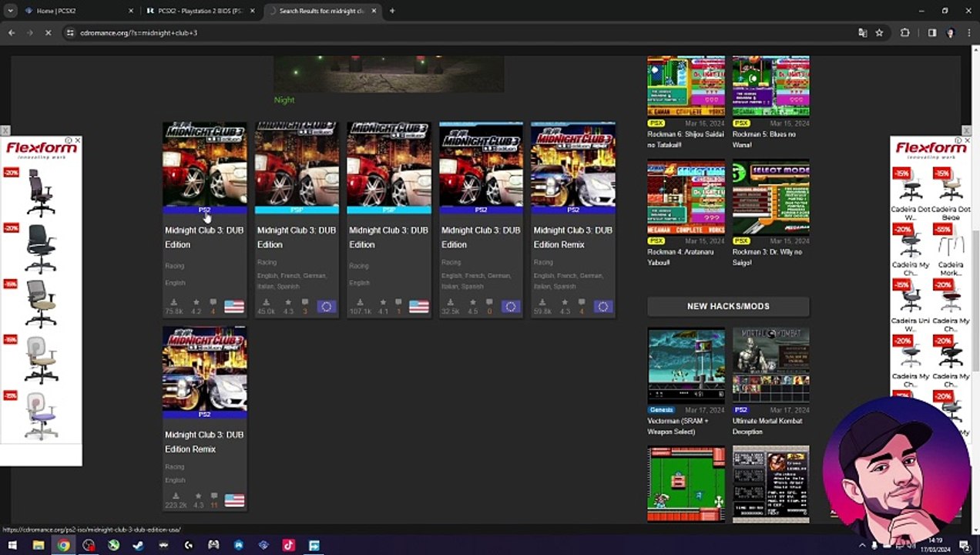Viewport: 980px width, 555px height.
Task: Open the Vectorman screenshot thumbnail
Action: pos(686,366)
